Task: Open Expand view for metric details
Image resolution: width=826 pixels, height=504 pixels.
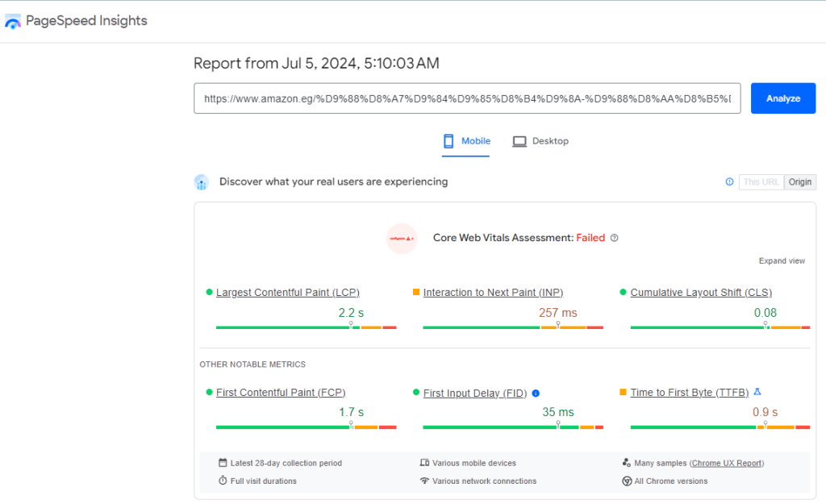Action: tap(781, 260)
